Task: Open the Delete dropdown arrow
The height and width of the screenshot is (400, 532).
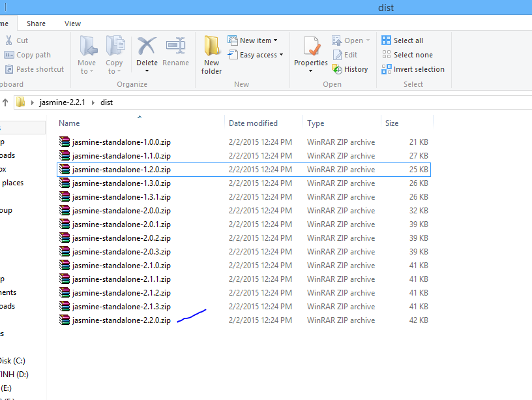Action: tap(147, 71)
